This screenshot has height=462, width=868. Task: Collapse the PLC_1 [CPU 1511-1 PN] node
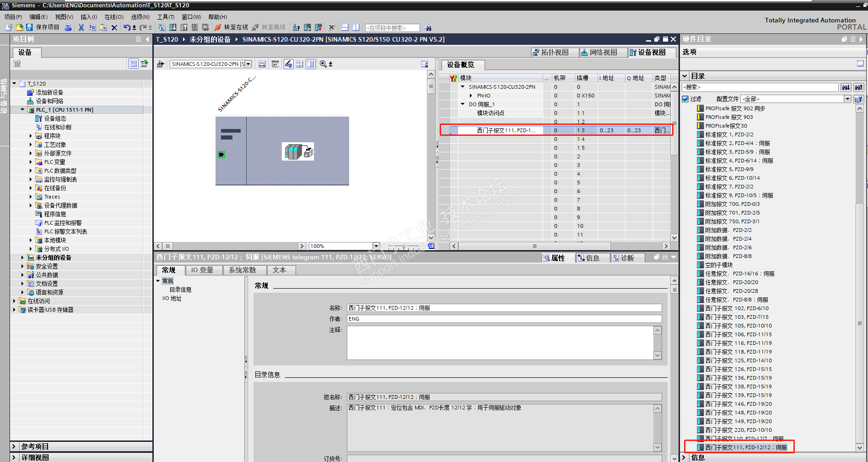pyautogui.click(x=23, y=110)
